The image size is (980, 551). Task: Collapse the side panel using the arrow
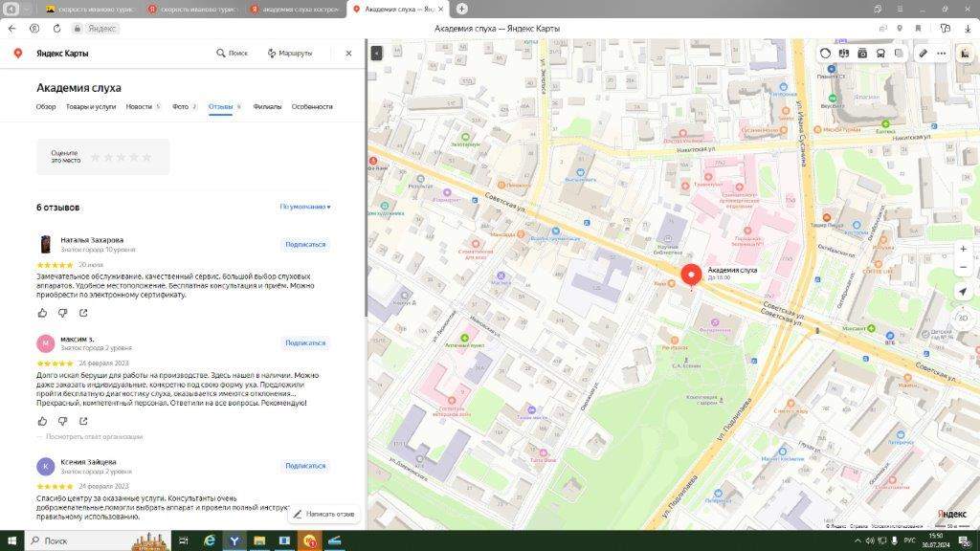pyautogui.click(x=376, y=54)
